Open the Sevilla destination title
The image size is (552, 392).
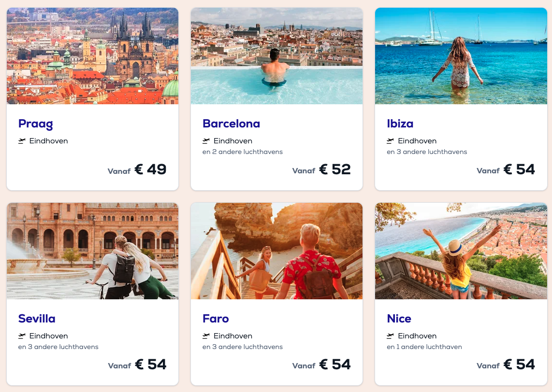[37, 319]
